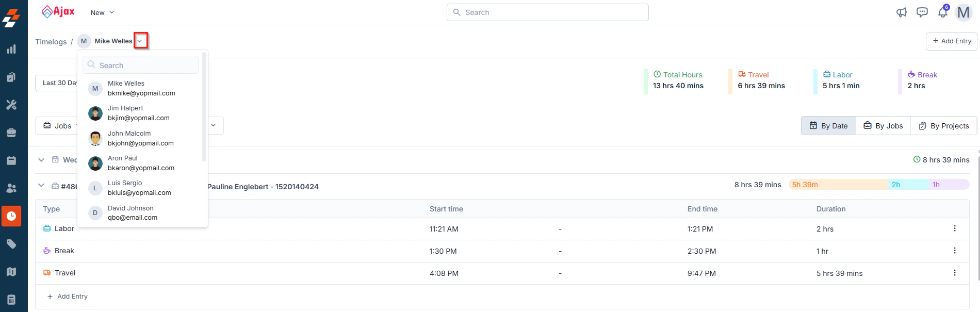
Task: Open the calculator sidebar icon
Action: 11,300
